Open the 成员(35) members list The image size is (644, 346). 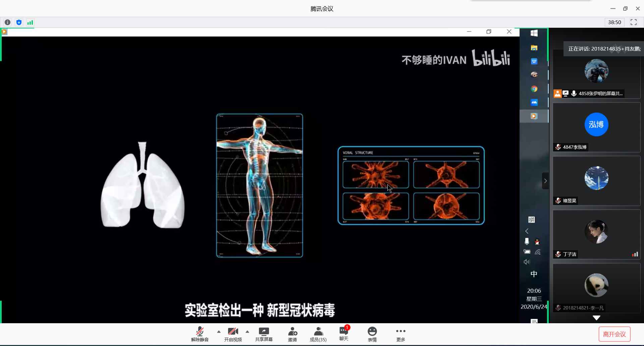[x=318, y=334]
